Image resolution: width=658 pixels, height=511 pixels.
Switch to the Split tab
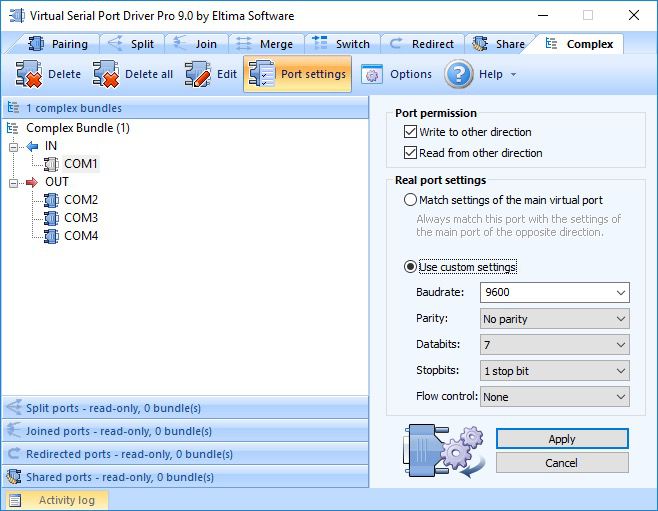point(131,44)
